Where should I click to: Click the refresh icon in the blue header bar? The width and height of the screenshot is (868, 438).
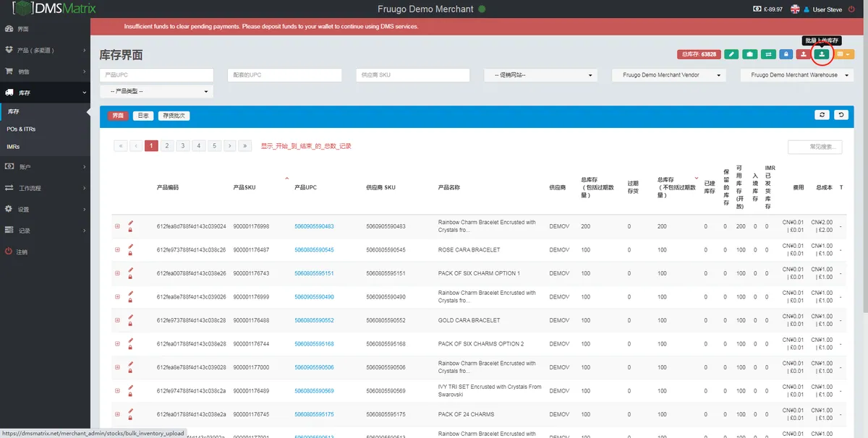pos(822,114)
